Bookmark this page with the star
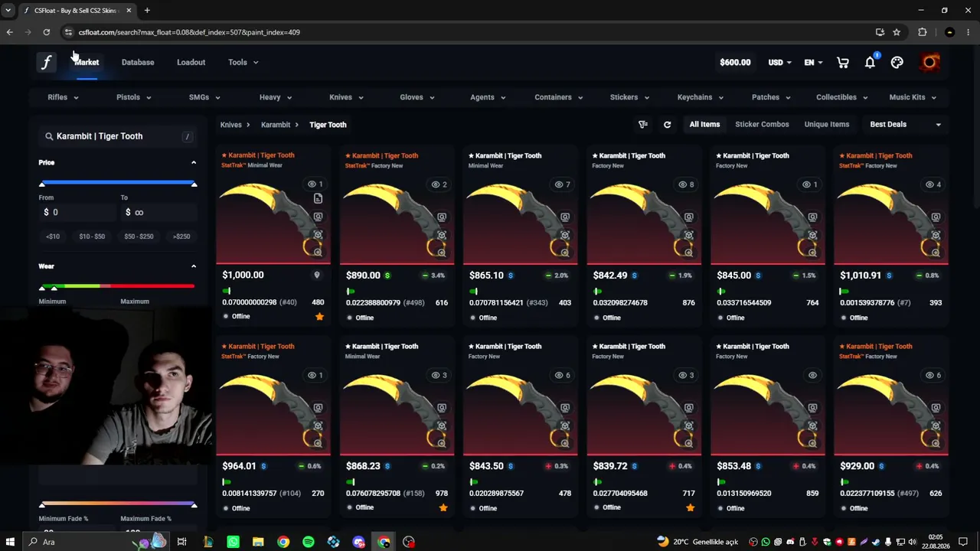The image size is (980, 551). coord(897,32)
